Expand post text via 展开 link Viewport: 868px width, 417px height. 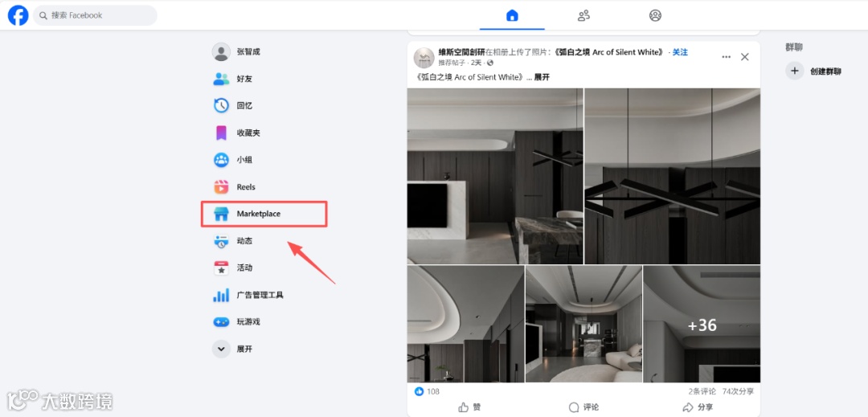tap(542, 77)
